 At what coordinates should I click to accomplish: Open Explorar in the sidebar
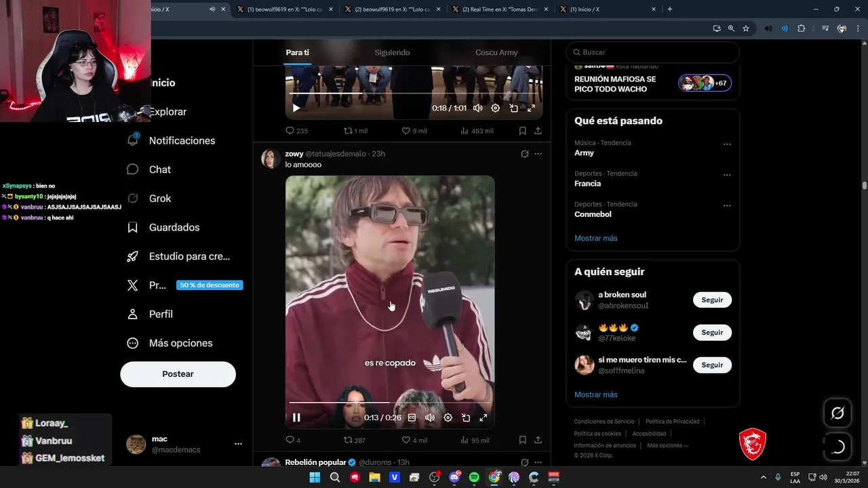click(x=167, y=112)
